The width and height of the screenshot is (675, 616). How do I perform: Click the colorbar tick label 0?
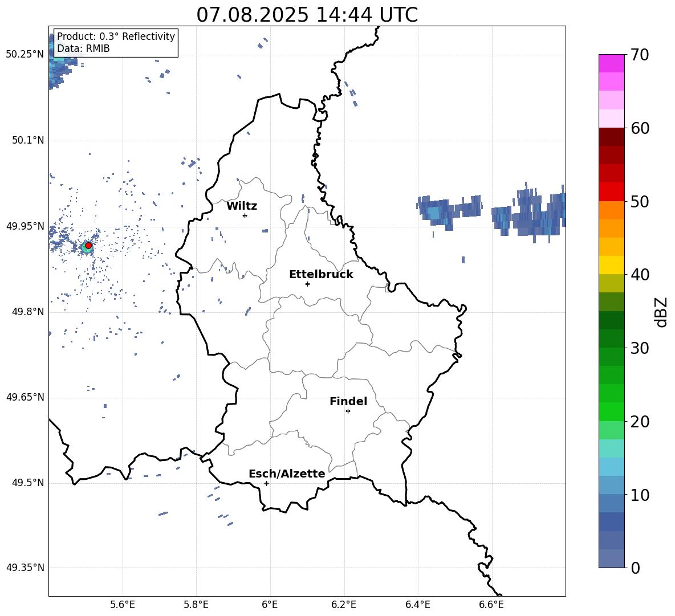click(x=635, y=568)
